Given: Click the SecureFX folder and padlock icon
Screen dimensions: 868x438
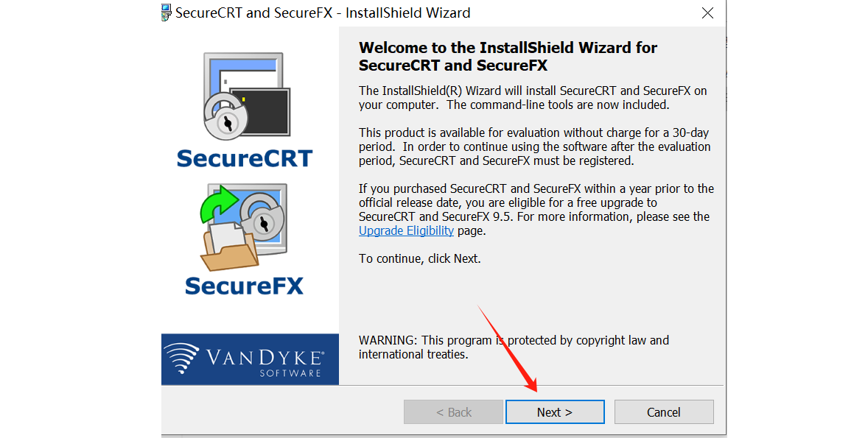Looking at the screenshot, I should click(x=243, y=227).
